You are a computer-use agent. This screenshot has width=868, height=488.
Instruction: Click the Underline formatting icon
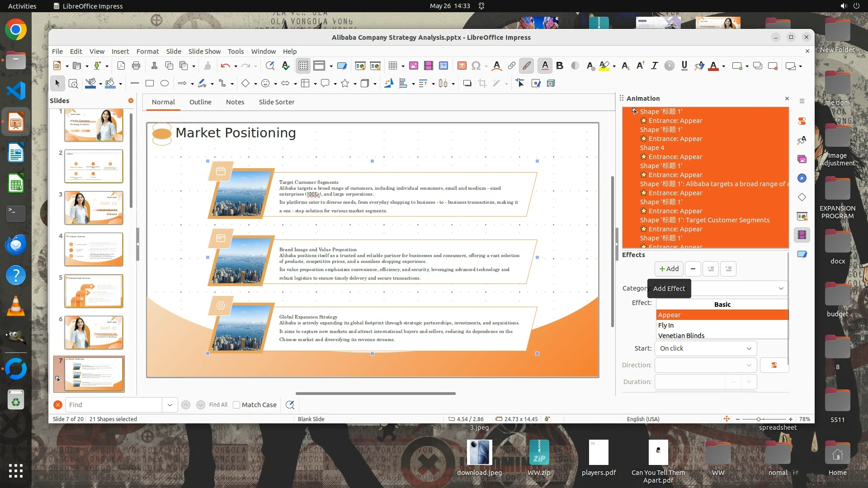[684, 66]
